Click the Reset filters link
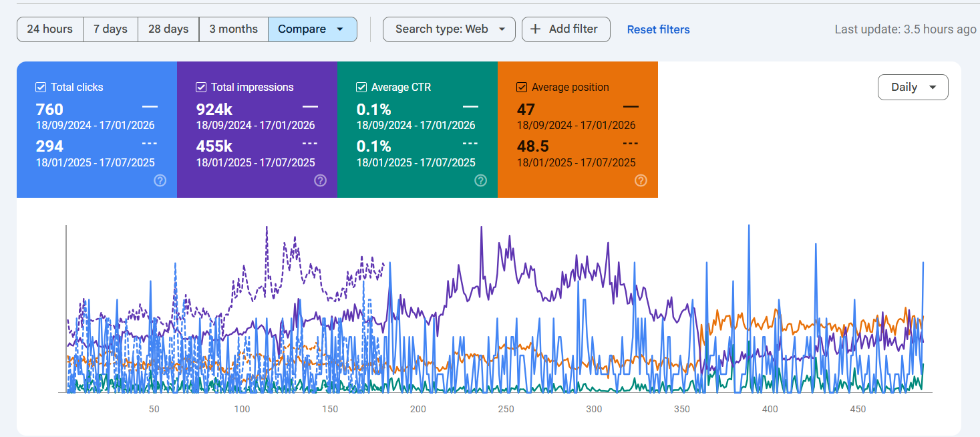980x437 pixels. click(x=658, y=29)
